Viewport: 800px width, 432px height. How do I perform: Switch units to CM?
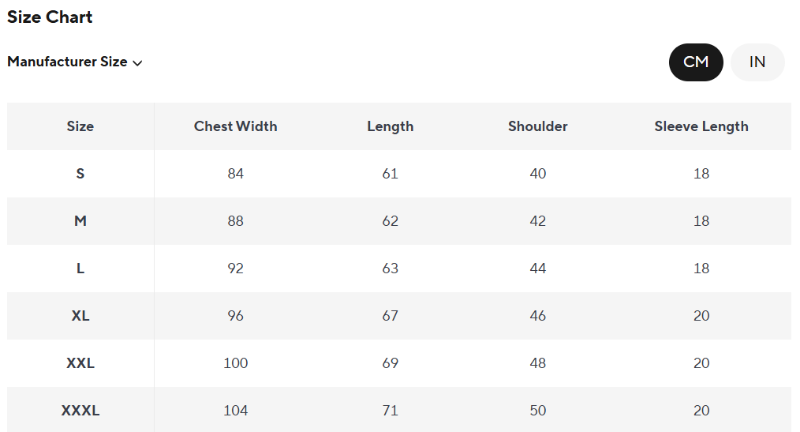[x=696, y=62]
